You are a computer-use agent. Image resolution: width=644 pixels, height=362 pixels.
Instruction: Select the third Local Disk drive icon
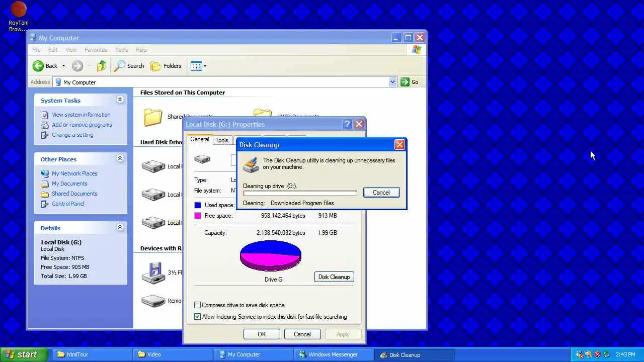pos(153,222)
